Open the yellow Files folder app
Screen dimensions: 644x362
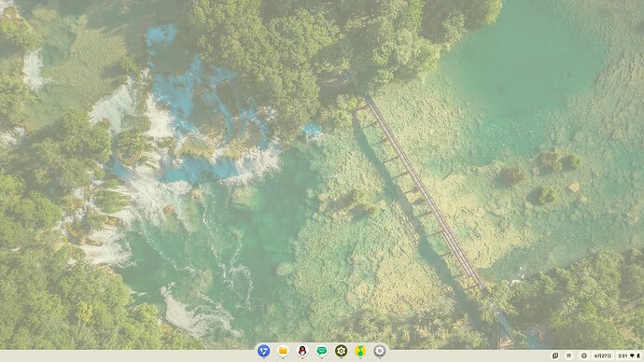[283, 351]
